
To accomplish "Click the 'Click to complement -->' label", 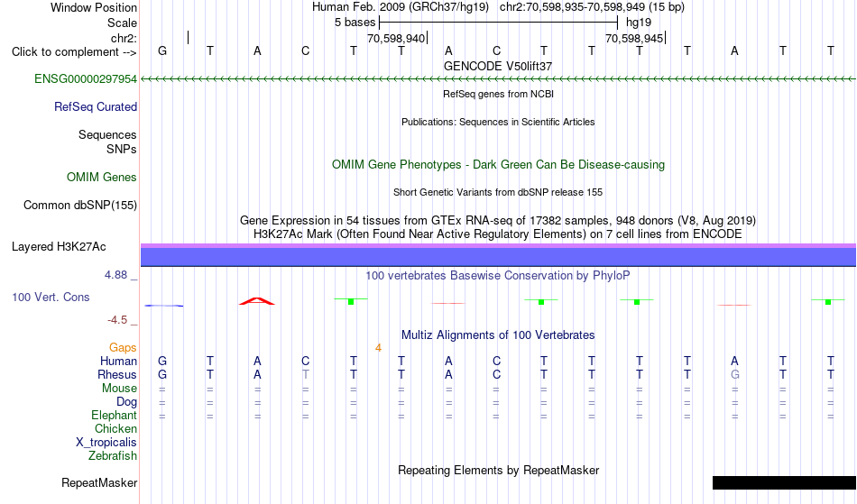I will (x=74, y=52).
